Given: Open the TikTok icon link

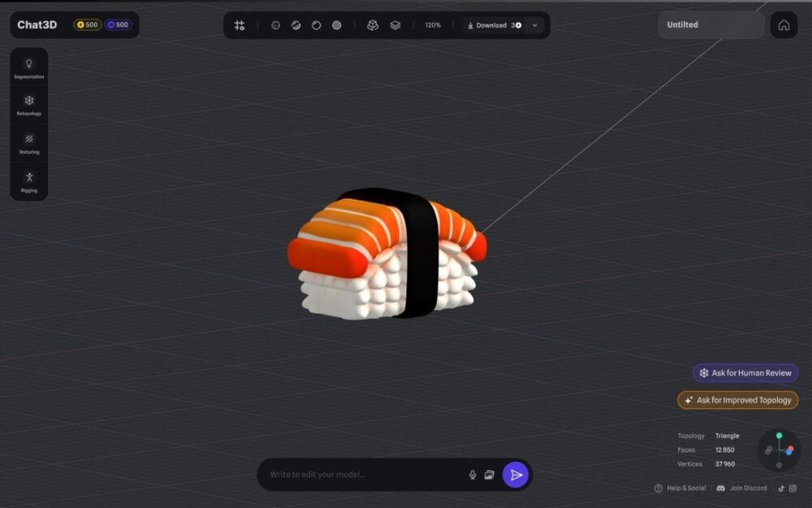Looking at the screenshot, I should pos(781,488).
